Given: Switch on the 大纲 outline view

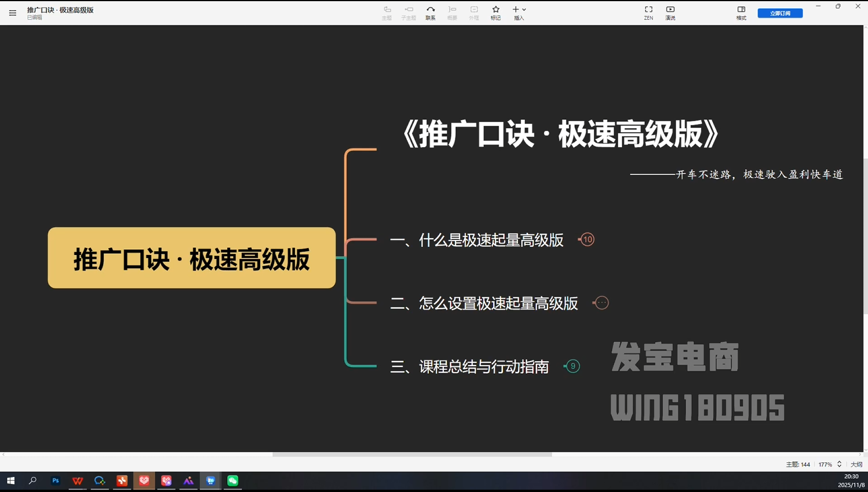Looking at the screenshot, I should point(855,464).
